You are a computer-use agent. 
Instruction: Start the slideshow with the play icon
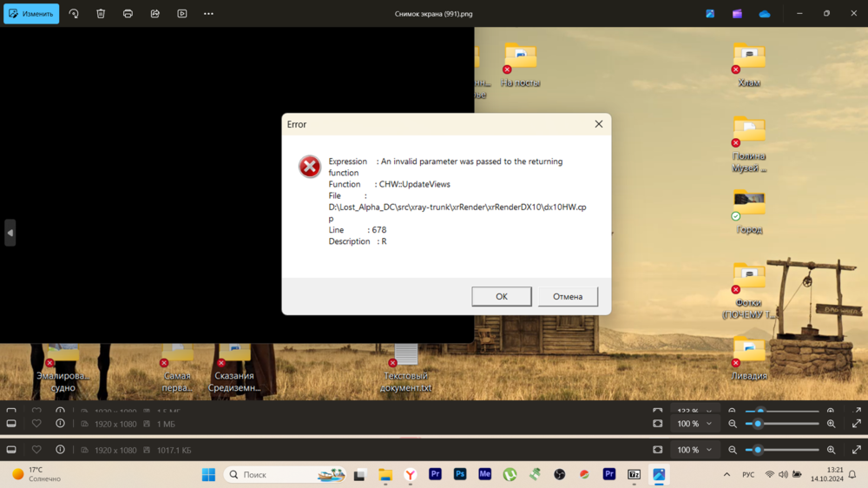point(181,14)
